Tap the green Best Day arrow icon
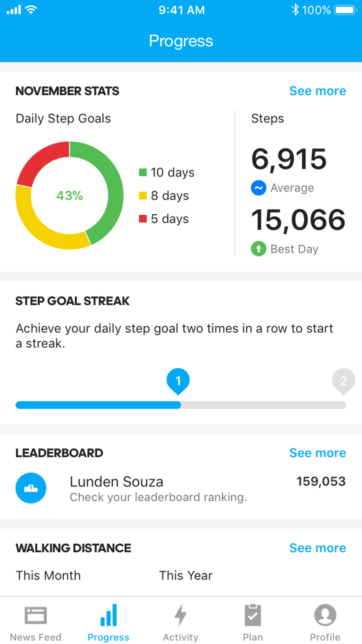 click(x=258, y=249)
